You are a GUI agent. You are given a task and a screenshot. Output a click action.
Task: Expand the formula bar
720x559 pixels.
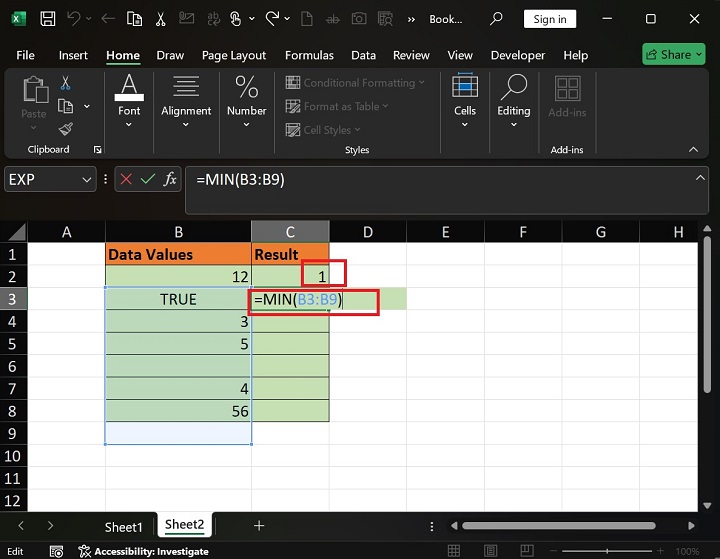(701, 178)
